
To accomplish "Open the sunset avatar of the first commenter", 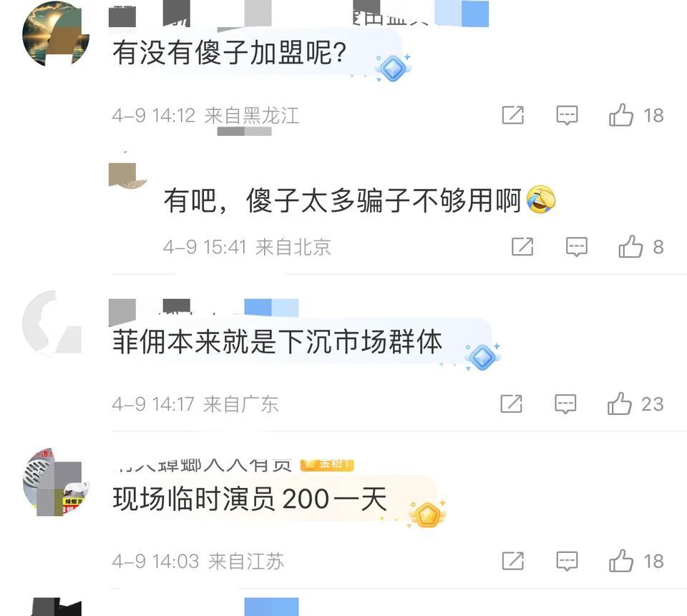I will click(x=56, y=34).
